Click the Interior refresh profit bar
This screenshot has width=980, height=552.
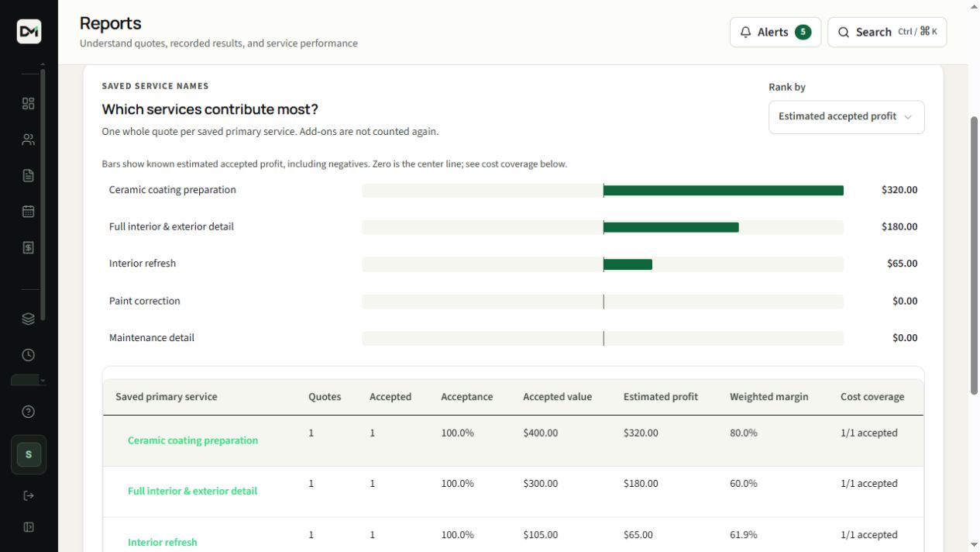click(x=628, y=264)
